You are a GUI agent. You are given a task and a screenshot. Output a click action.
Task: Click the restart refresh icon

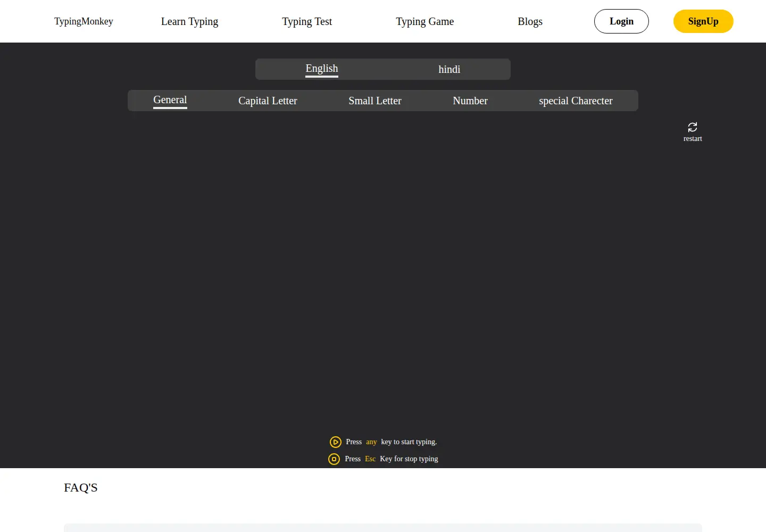point(693,127)
